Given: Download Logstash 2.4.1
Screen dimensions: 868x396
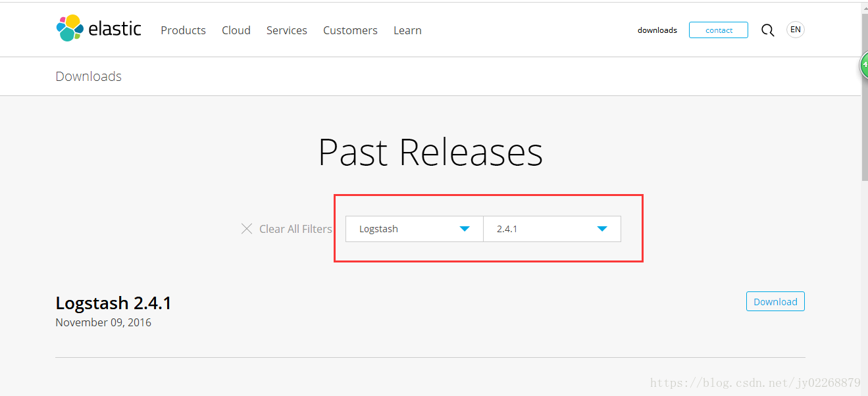Looking at the screenshot, I should pos(775,302).
